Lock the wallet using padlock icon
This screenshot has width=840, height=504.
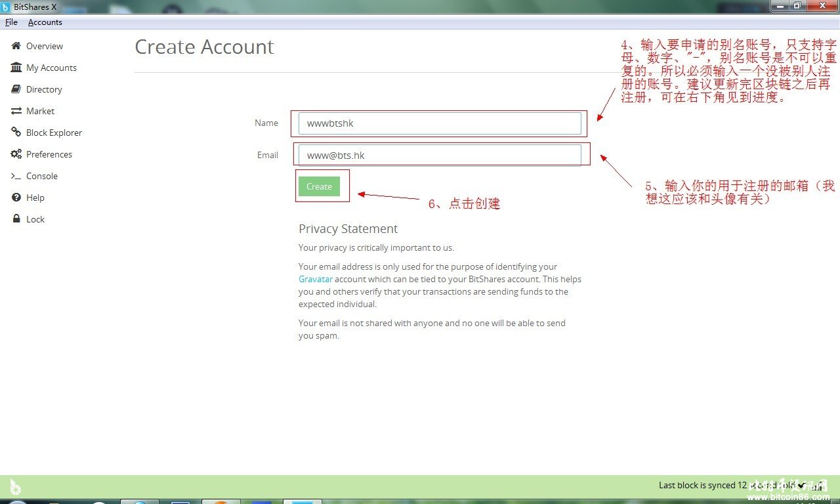(x=16, y=219)
